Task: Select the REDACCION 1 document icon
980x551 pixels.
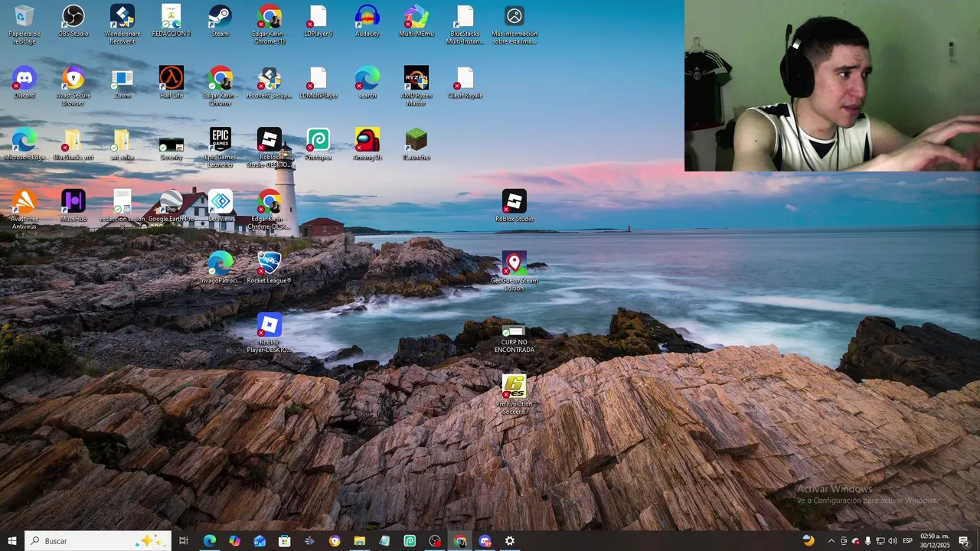Action: coord(171,21)
